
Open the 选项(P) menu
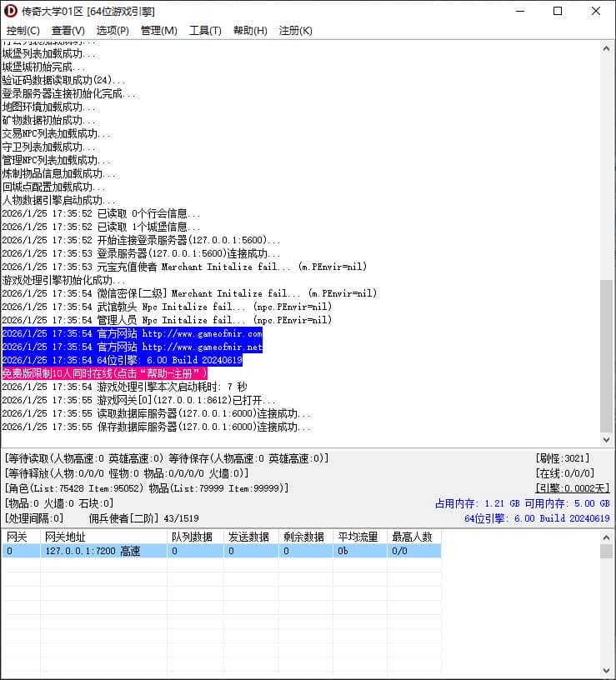tap(113, 31)
